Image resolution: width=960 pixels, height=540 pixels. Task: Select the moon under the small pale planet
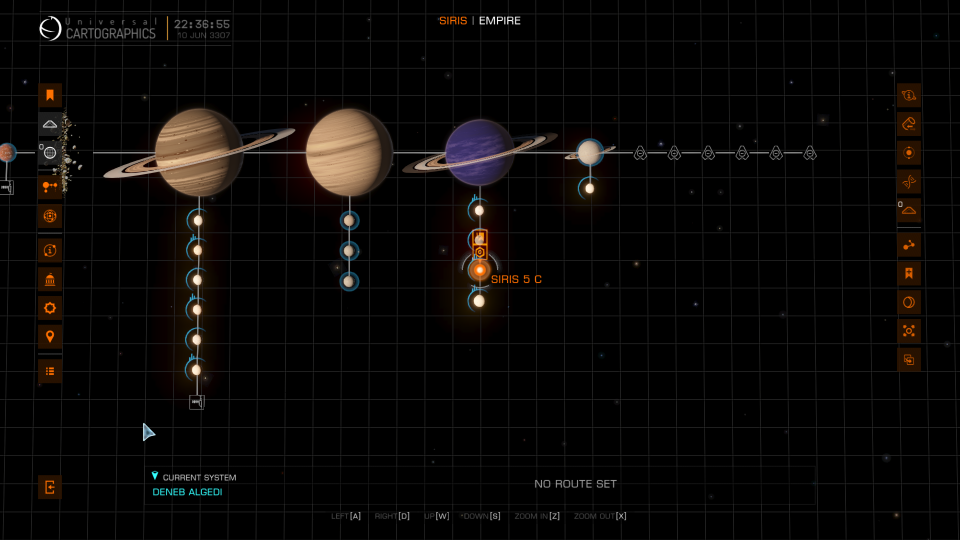click(x=589, y=189)
